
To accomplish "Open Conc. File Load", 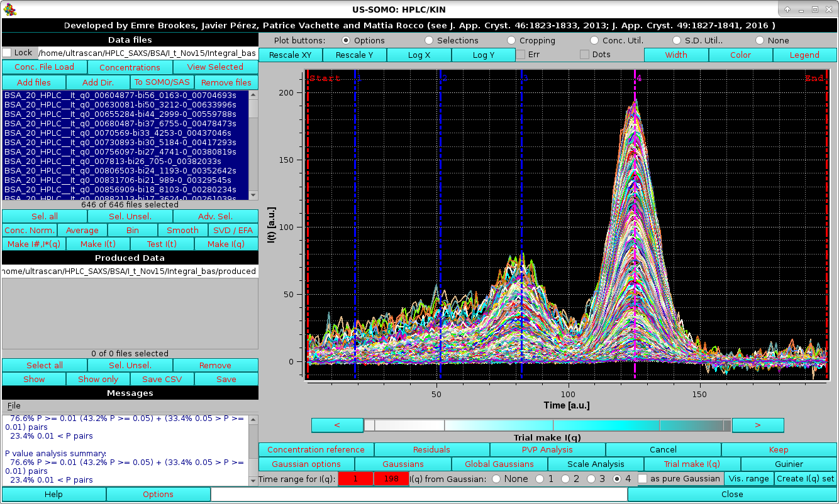I will coord(44,67).
